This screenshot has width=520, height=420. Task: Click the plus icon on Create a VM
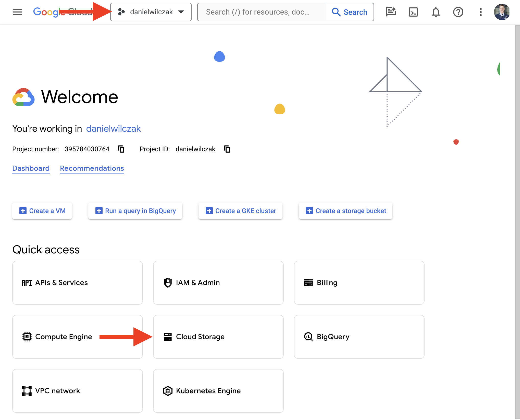(23, 211)
